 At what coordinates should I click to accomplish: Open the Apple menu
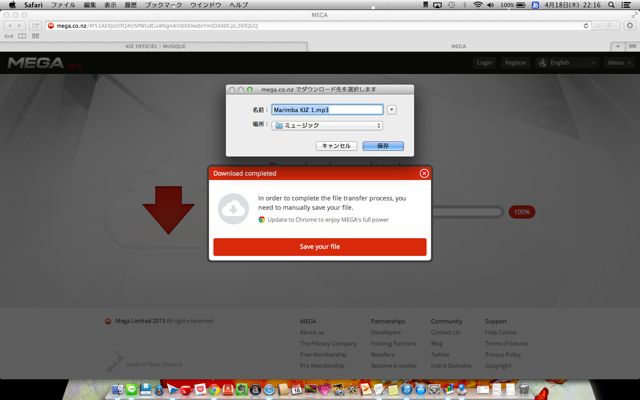(x=12, y=5)
